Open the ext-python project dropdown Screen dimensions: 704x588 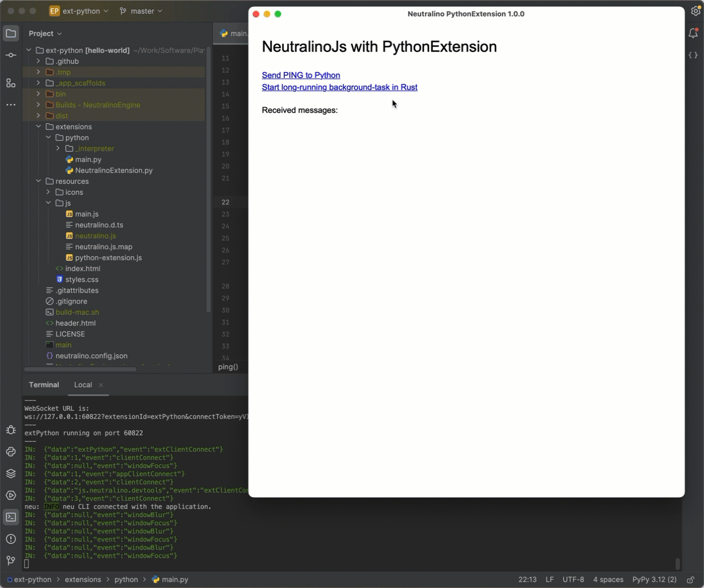pos(86,11)
